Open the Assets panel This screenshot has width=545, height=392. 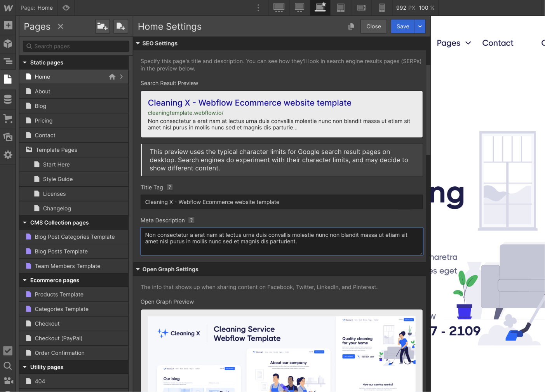pos(8,137)
